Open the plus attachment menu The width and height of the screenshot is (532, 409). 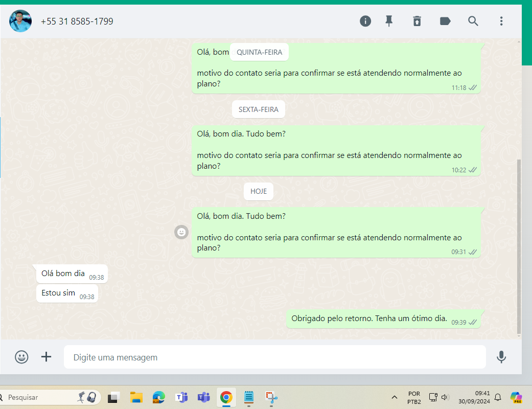pyautogui.click(x=47, y=357)
